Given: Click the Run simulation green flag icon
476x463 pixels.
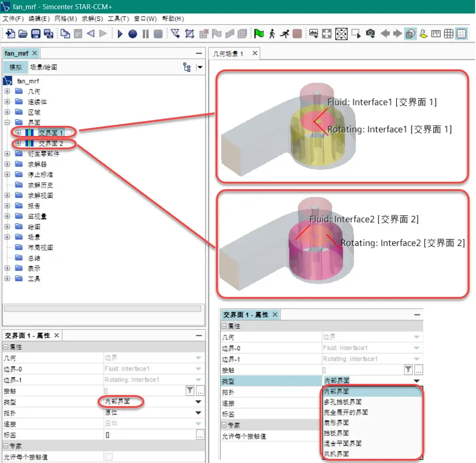Looking at the screenshot, I should (259, 33).
